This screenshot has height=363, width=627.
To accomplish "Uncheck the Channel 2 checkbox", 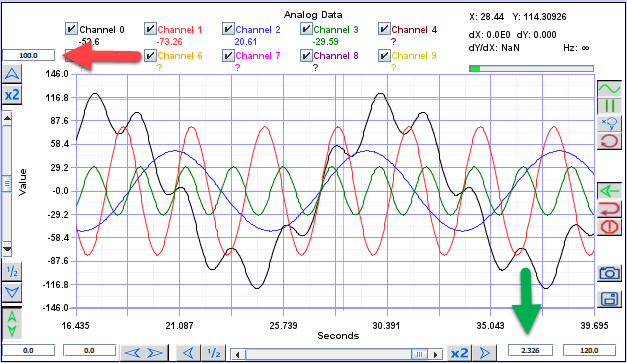I will [x=228, y=29].
